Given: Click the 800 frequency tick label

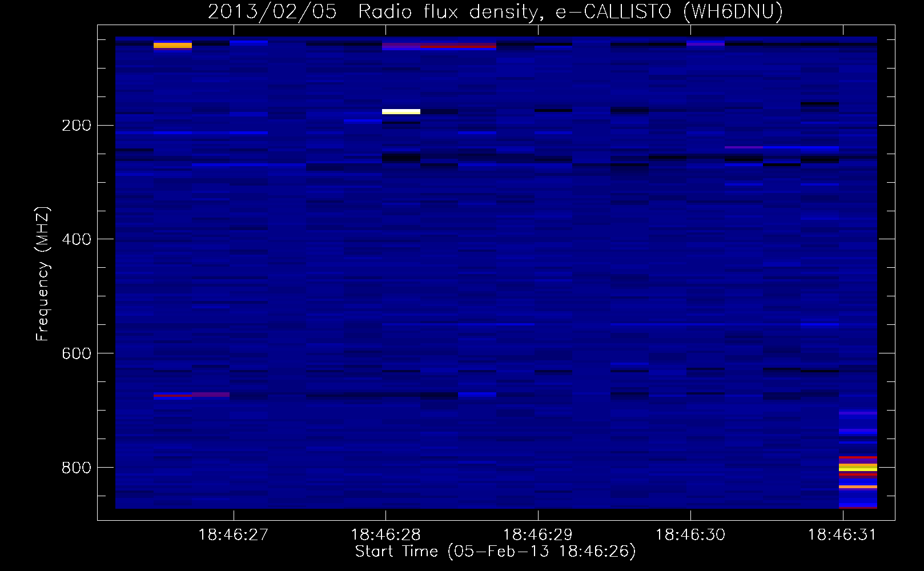Looking at the screenshot, I should 77,468.
